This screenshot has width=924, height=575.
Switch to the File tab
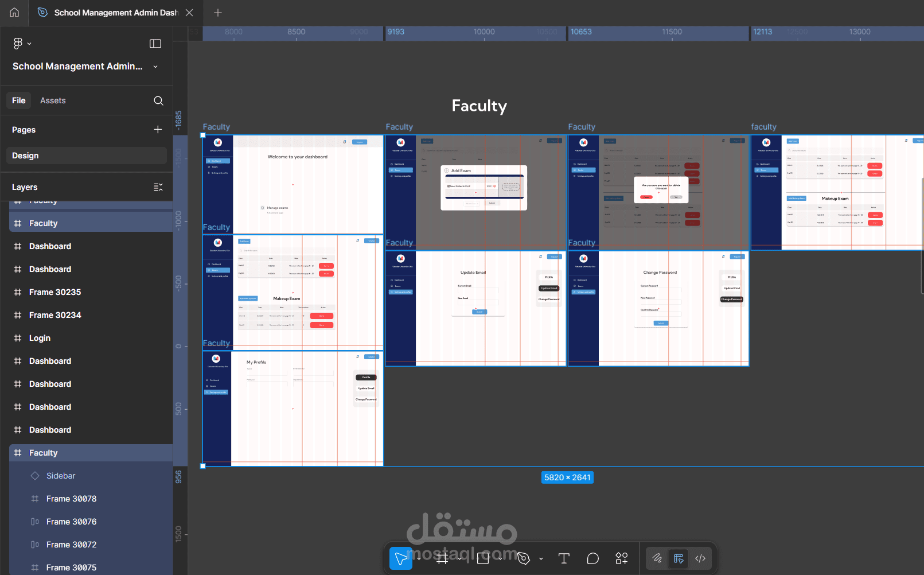pos(19,100)
